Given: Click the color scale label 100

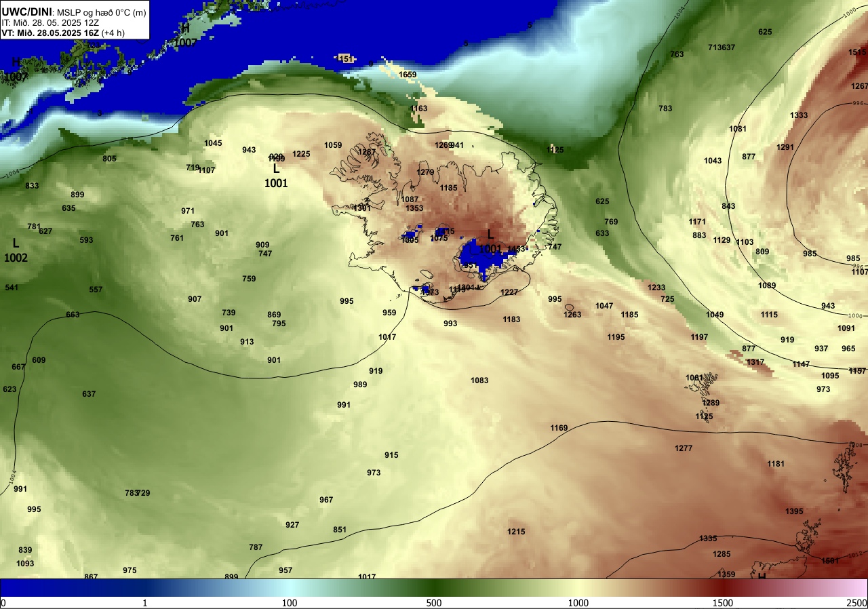Looking at the screenshot, I should click(x=290, y=603).
